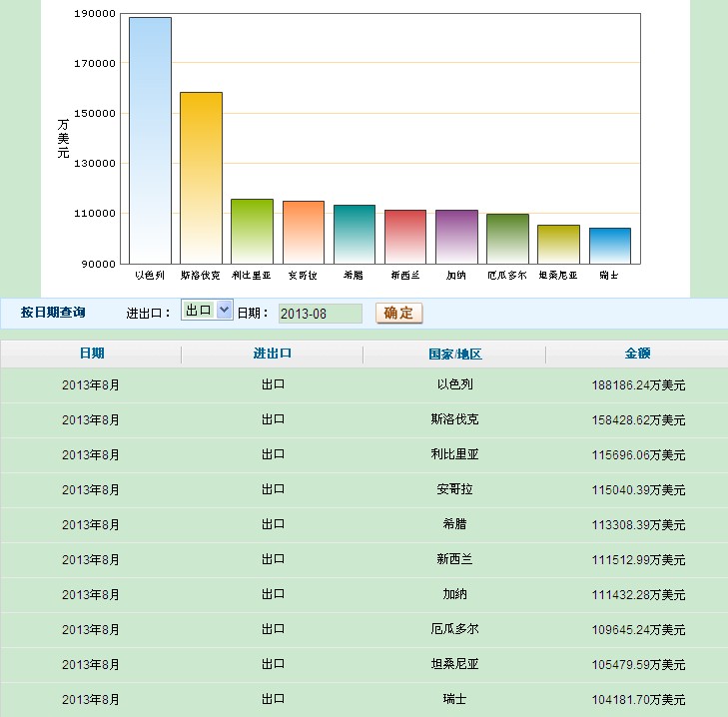Image resolution: width=728 pixels, height=717 pixels.
Task: Open the 进出口 dropdown showing 出口
Action: pos(207,311)
